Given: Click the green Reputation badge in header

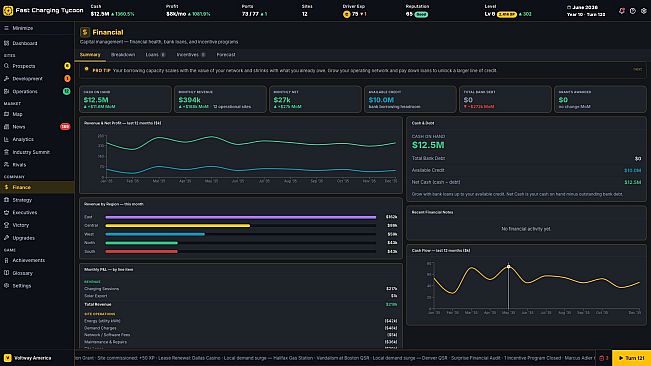Looking at the screenshot, I should (x=421, y=15).
